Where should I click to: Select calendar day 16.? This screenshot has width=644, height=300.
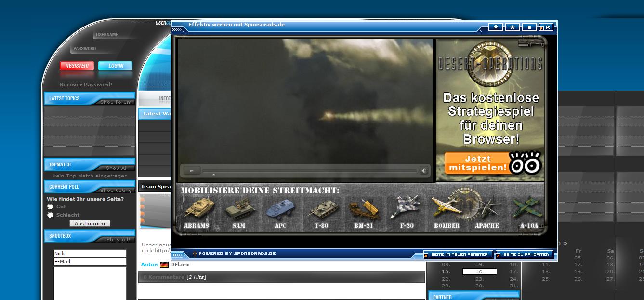click(480, 272)
